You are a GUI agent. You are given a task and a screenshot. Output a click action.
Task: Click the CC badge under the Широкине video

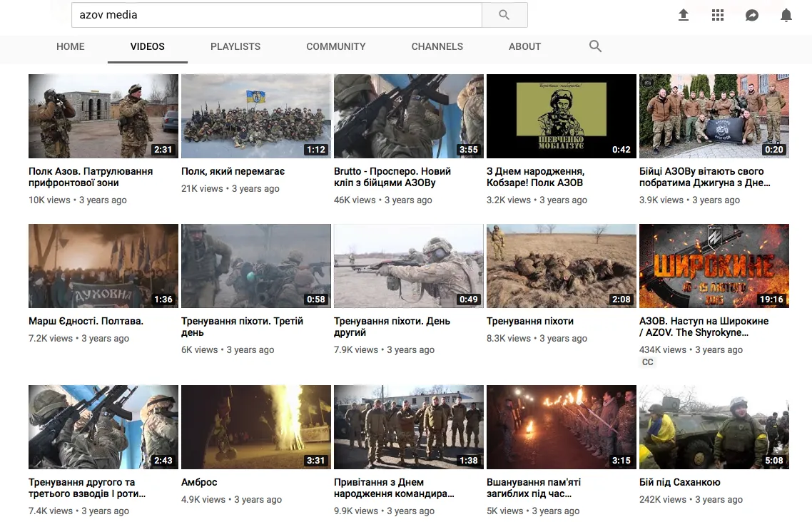[648, 362]
